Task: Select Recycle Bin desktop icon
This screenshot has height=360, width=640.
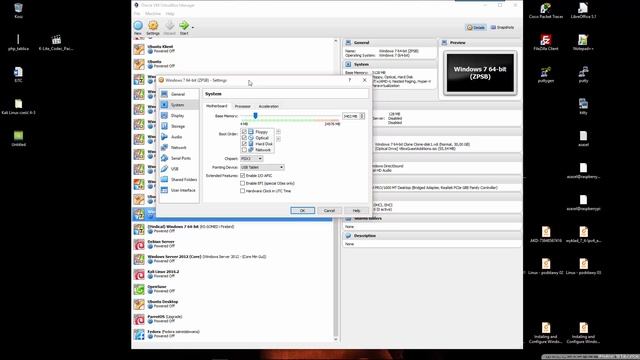Action: [x=18, y=11]
